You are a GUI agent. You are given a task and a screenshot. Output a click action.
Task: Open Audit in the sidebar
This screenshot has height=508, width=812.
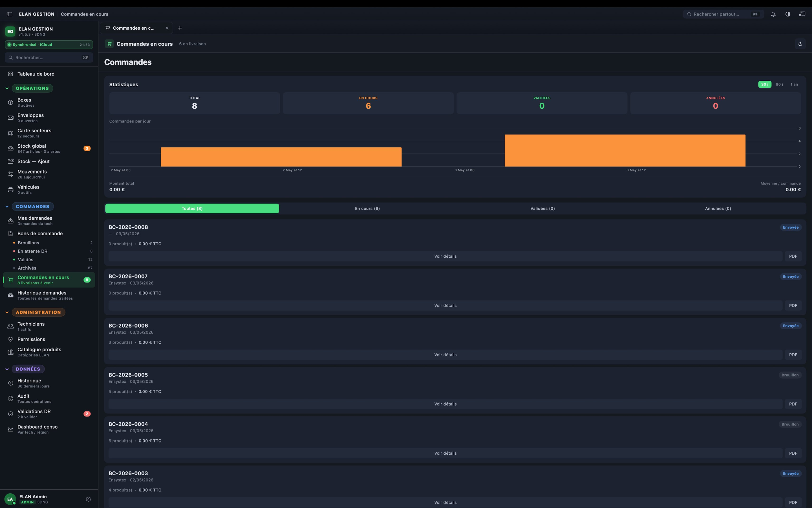click(49, 398)
